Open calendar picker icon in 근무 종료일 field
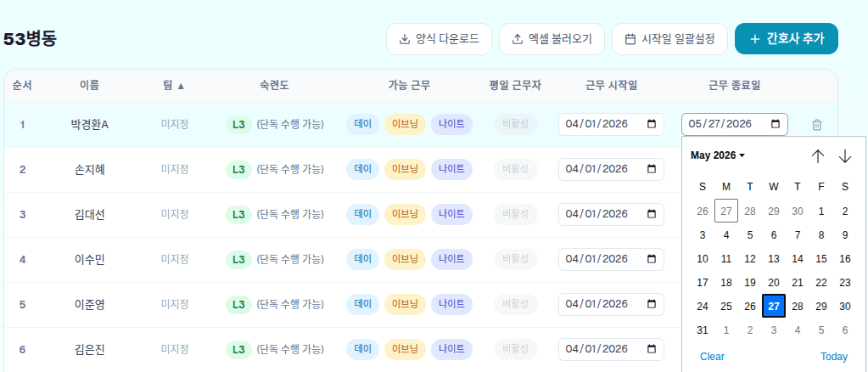Screen dimensions: 868x372 click(776, 124)
